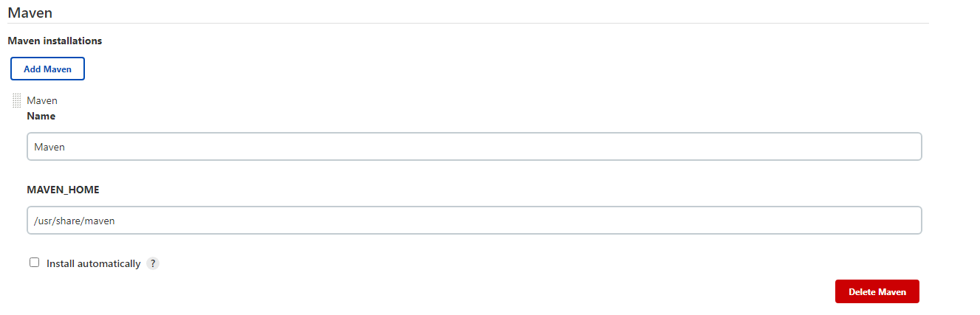Focus the Name input field
Viewport: 980px width, 315px height.
[474, 146]
